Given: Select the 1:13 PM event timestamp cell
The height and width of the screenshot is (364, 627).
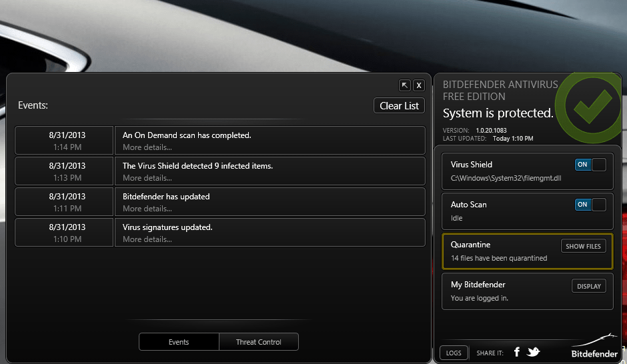Looking at the screenshot, I should tap(64, 171).
